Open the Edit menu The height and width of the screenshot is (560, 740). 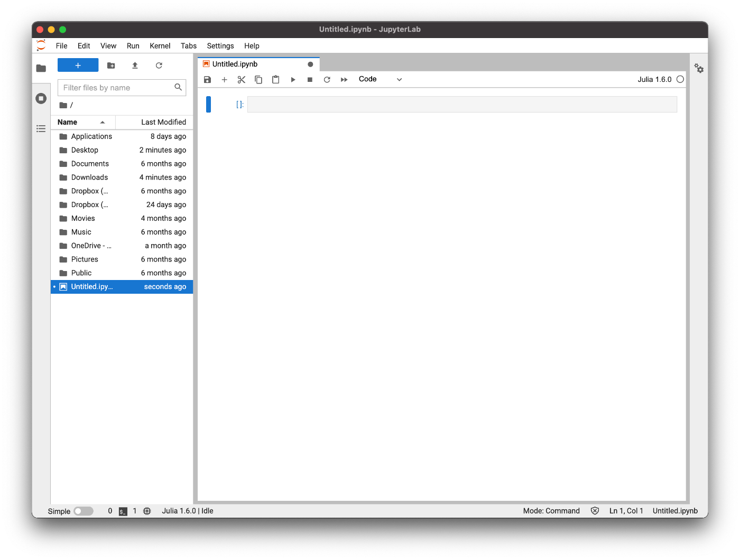click(84, 46)
